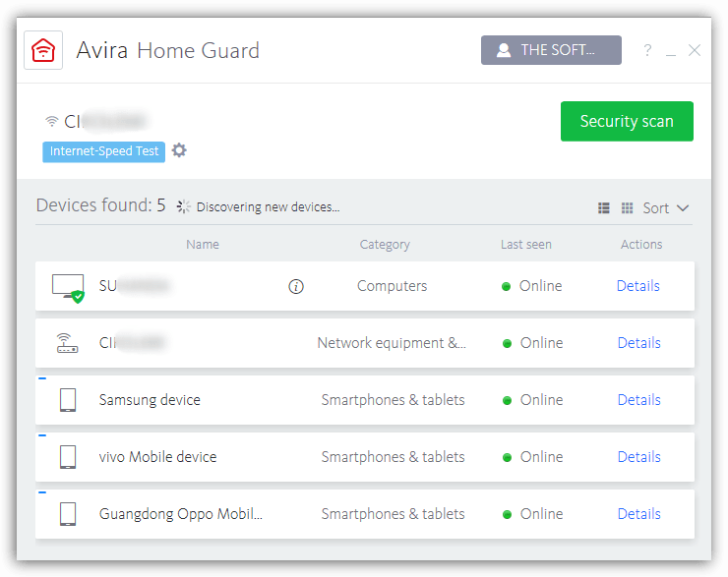Screen dimensions: 728x577
Task: Click the info icon beside the computer
Action: (x=296, y=286)
